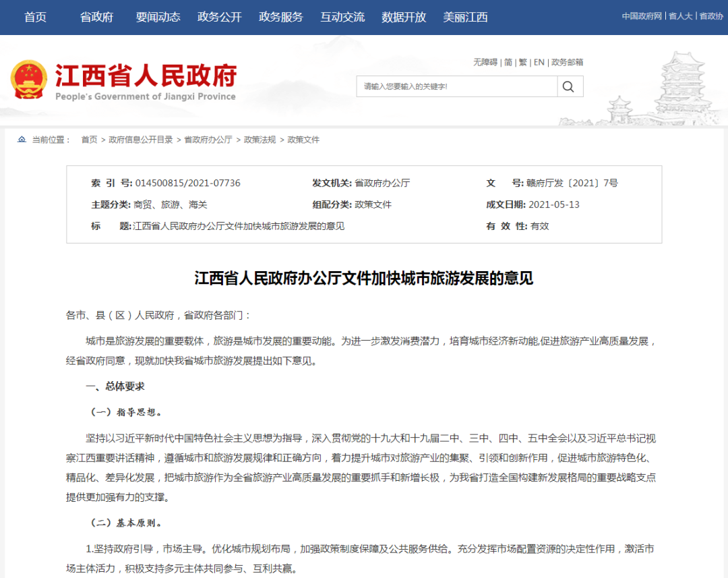This screenshot has width=728, height=578.
Task: Click 政府信息公开目录 in the breadcrumb
Action: tap(141, 140)
